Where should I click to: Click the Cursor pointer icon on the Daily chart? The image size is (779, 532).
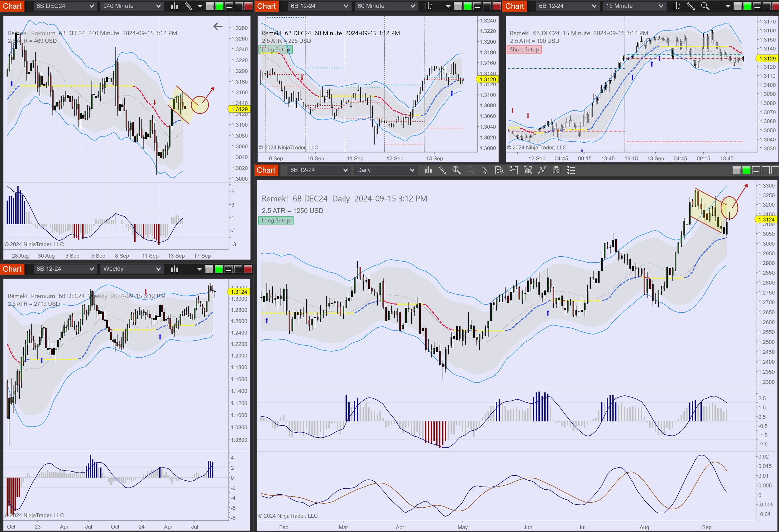(485, 170)
